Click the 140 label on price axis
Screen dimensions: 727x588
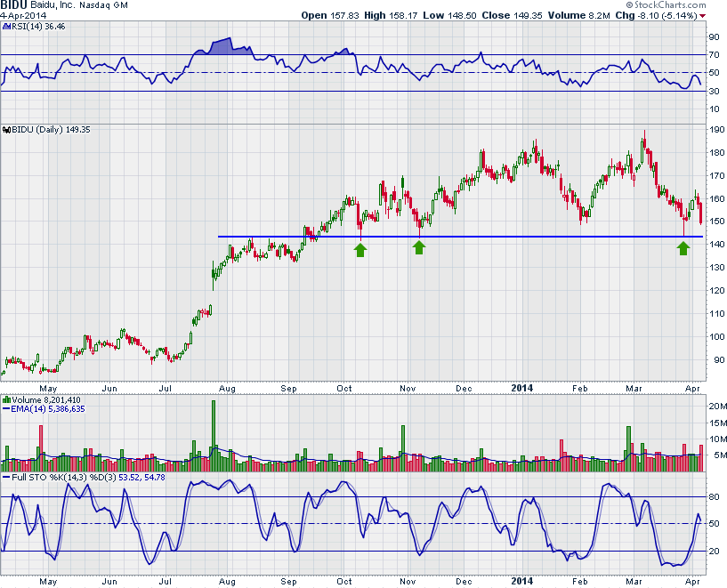coord(717,245)
